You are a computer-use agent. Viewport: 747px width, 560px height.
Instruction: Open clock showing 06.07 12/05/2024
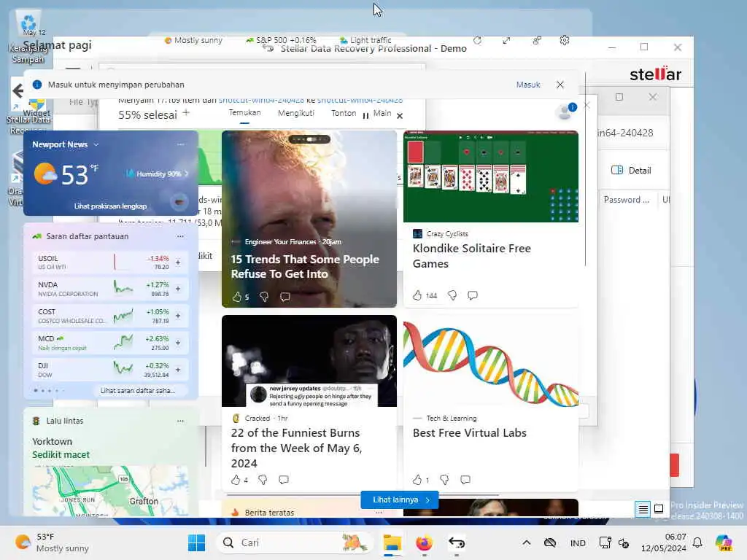[664, 542]
